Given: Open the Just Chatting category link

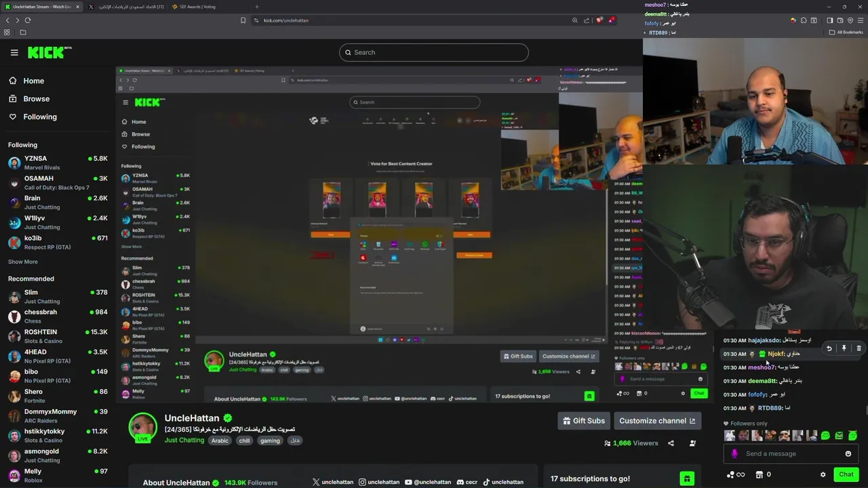Looking at the screenshot, I should tap(184, 441).
